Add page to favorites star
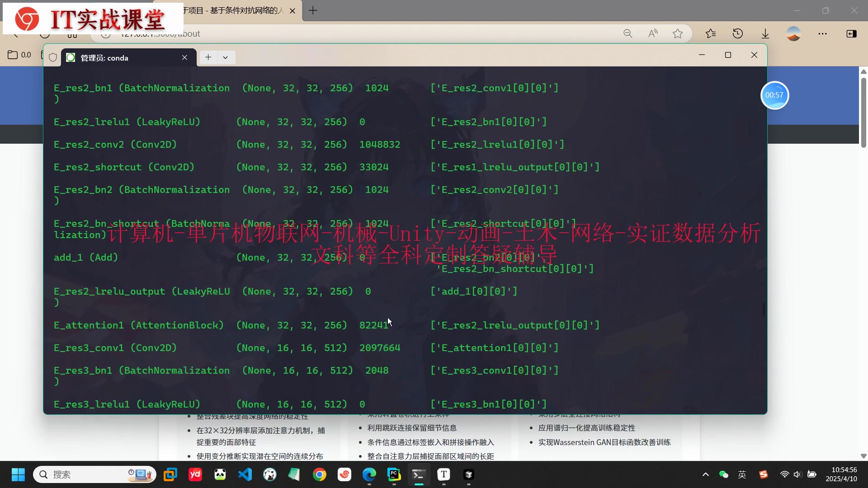This screenshot has height=488, width=868. [x=677, y=33]
